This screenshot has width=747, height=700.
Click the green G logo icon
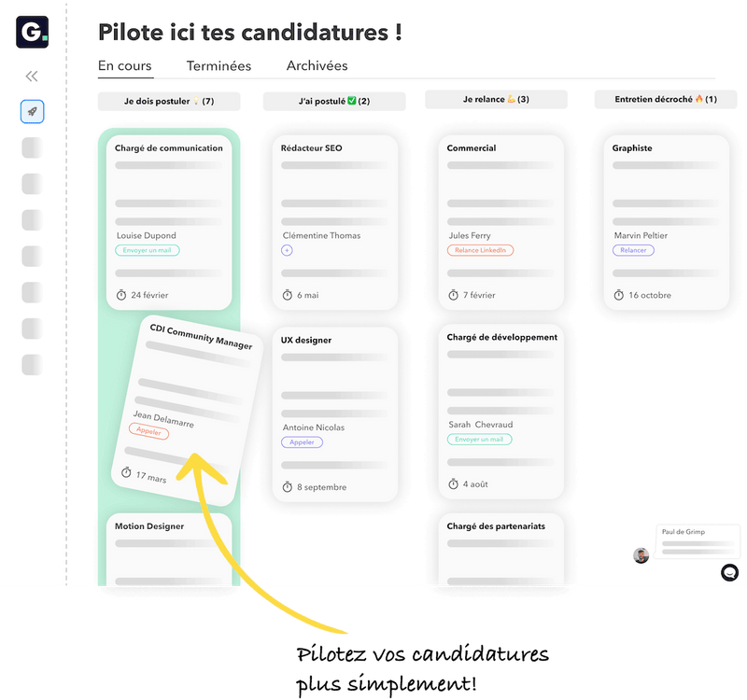click(x=33, y=32)
